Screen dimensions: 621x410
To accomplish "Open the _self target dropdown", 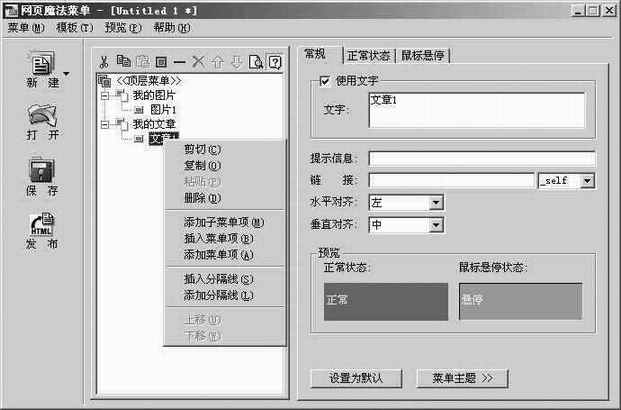I will click(588, 181).
